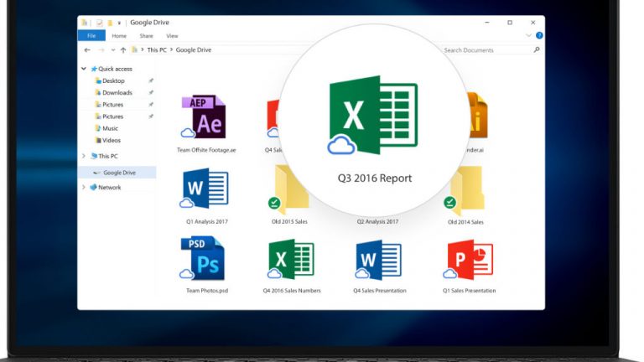644x362 pixels.
Task: Open the Q1 Sales Presentation PowerPoint file
Action: (468, 260)
